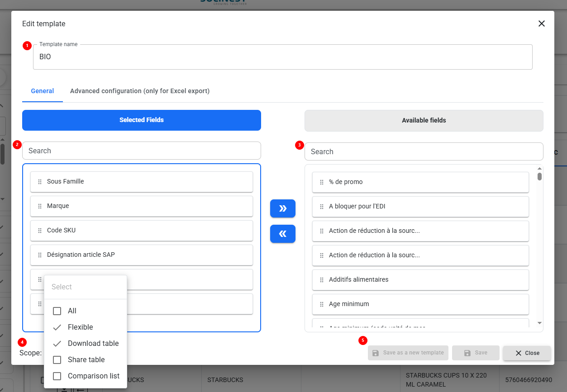
Task: Deselect Download table in scope list
Action: 57,344
